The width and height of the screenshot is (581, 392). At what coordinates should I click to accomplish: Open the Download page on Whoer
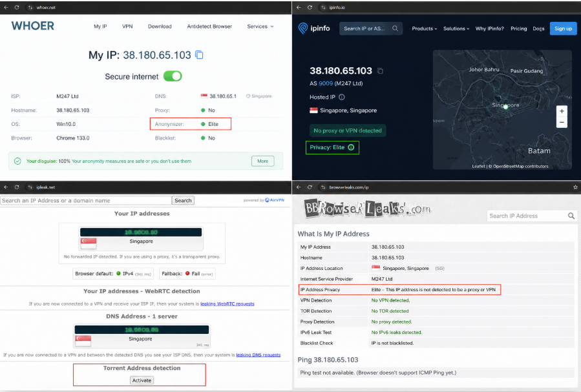click(160, 26)
